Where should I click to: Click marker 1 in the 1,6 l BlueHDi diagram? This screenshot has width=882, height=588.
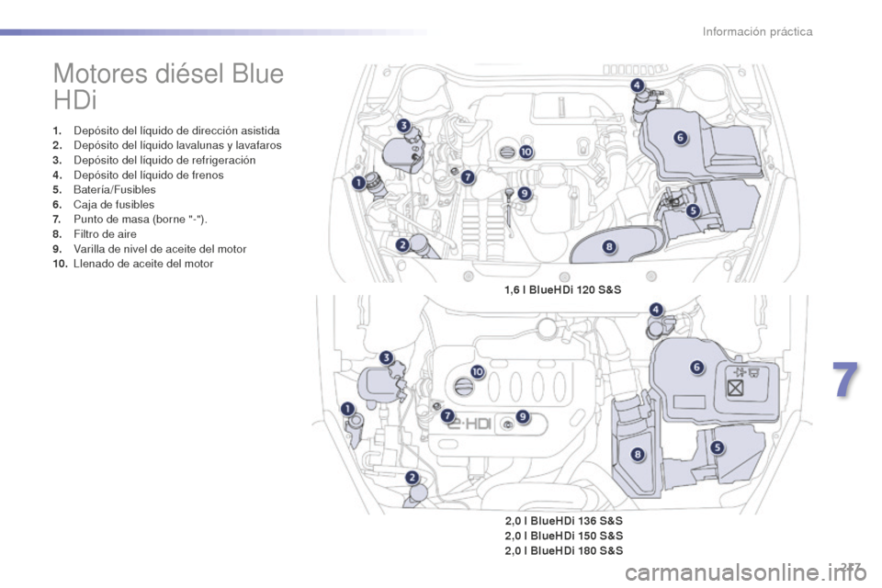pyautogui.click(x=359, y=183)
